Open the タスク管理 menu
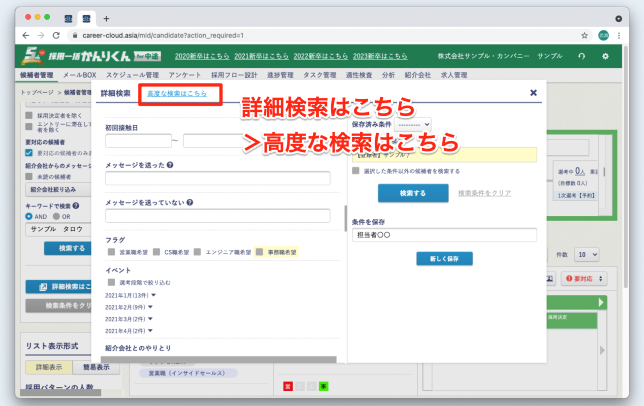 point(320,75)
